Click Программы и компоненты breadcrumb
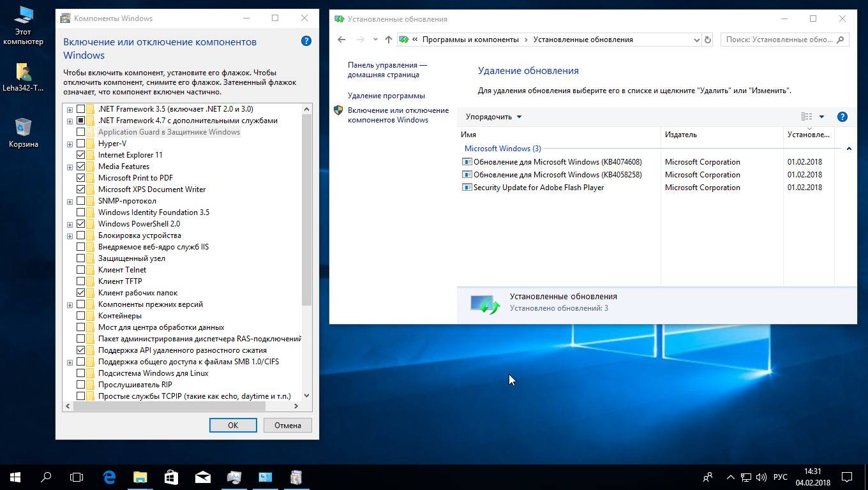868x490 pixels. point(470,40)
